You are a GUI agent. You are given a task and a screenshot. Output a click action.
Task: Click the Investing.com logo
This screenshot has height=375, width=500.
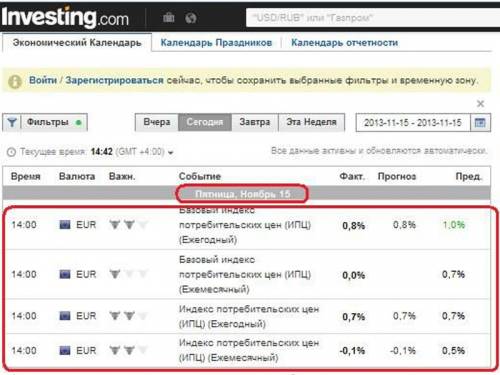pos(65,17)
